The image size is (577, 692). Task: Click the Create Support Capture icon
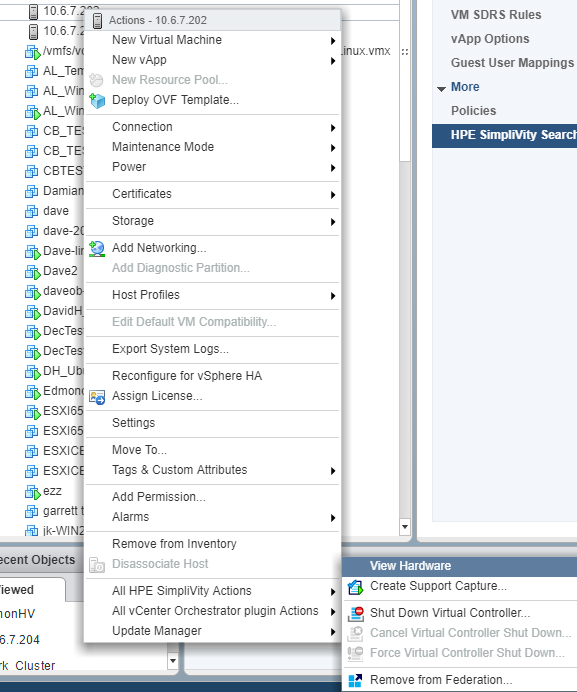355,587
